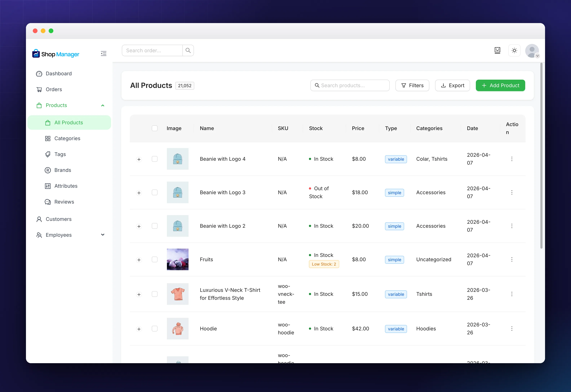Open actions menu for Beanie with Logo 3
The height and width of the screenshot is (392, 571).
tap(512, 193)
